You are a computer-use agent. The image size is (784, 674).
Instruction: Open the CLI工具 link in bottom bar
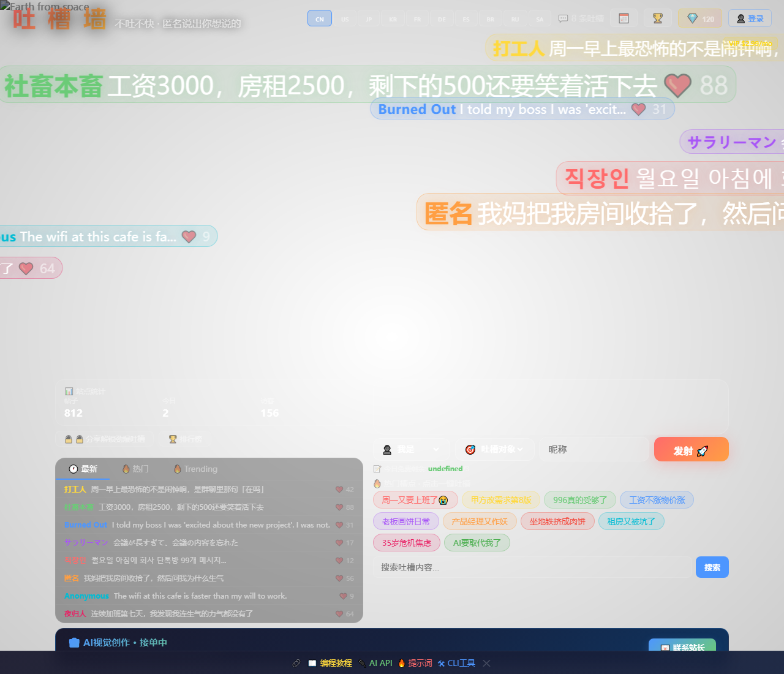click(x=456, y=663)
